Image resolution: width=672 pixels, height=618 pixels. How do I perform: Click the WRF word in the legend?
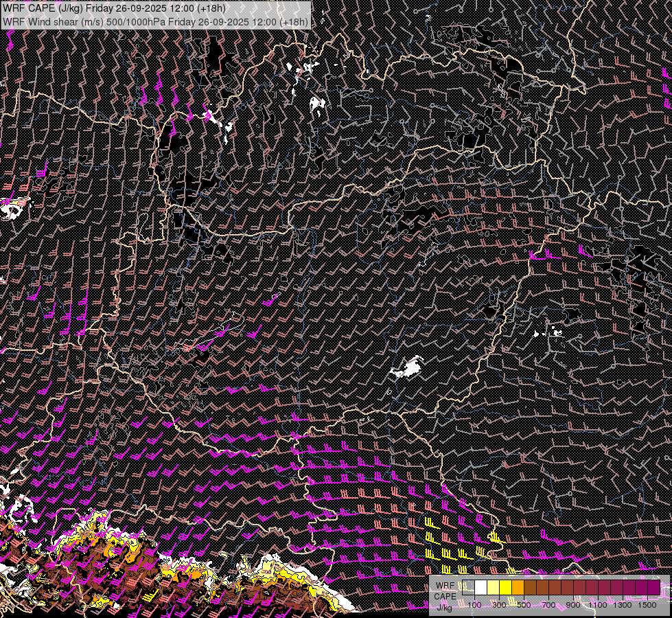click(x=445, y=586)
